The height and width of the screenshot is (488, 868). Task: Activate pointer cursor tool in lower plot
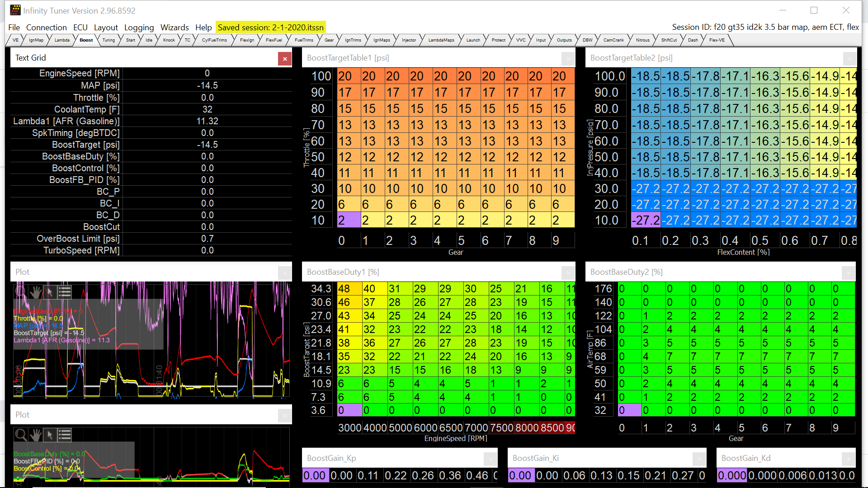pyautogui.click(x=50, y=435)
